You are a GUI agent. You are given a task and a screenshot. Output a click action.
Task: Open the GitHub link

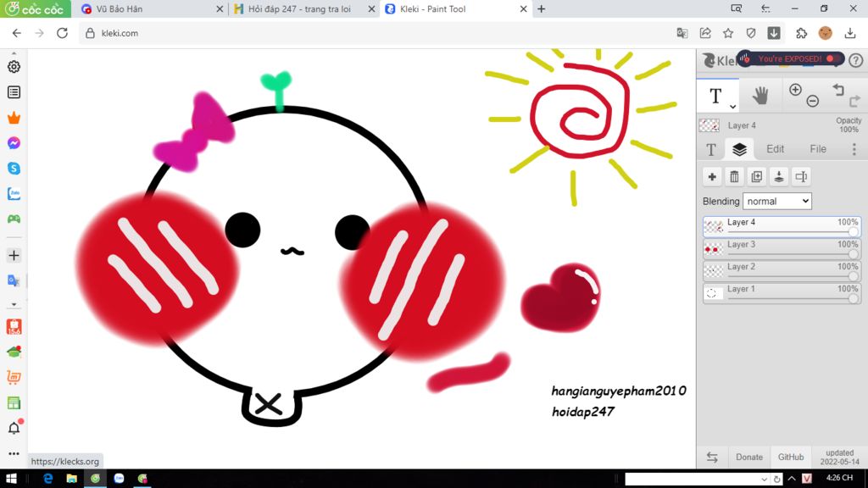tap(791, 457)
